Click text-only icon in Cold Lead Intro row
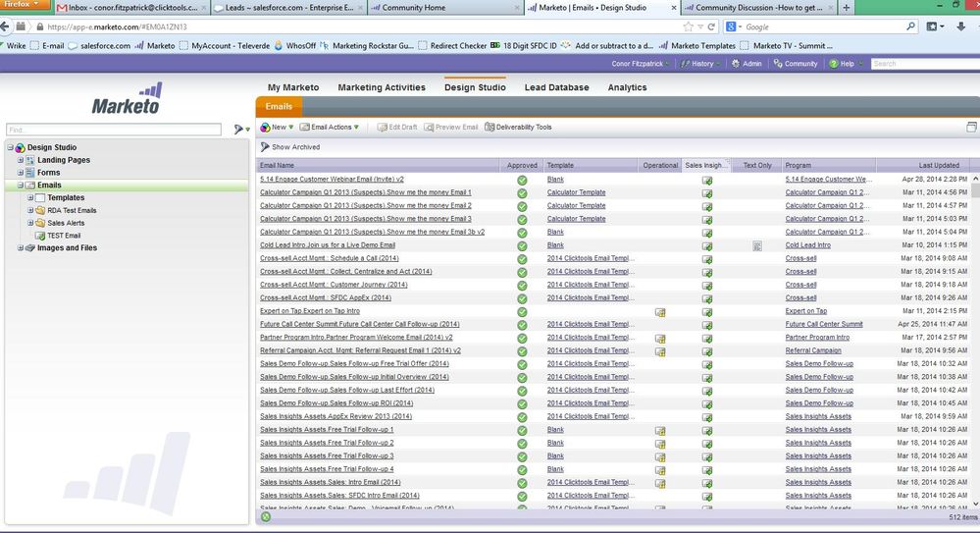This screenshot has height=533, width=980. (x=757, y=245)
